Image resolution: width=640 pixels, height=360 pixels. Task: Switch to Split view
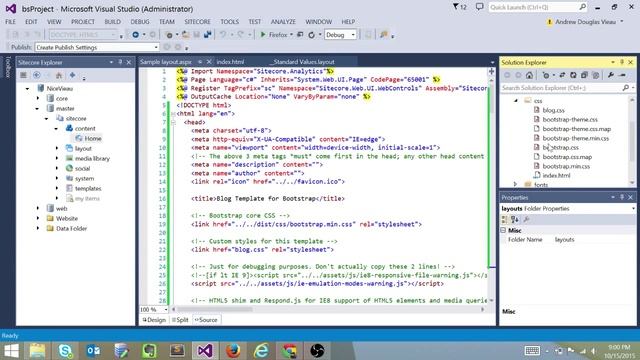coord(180,320)
